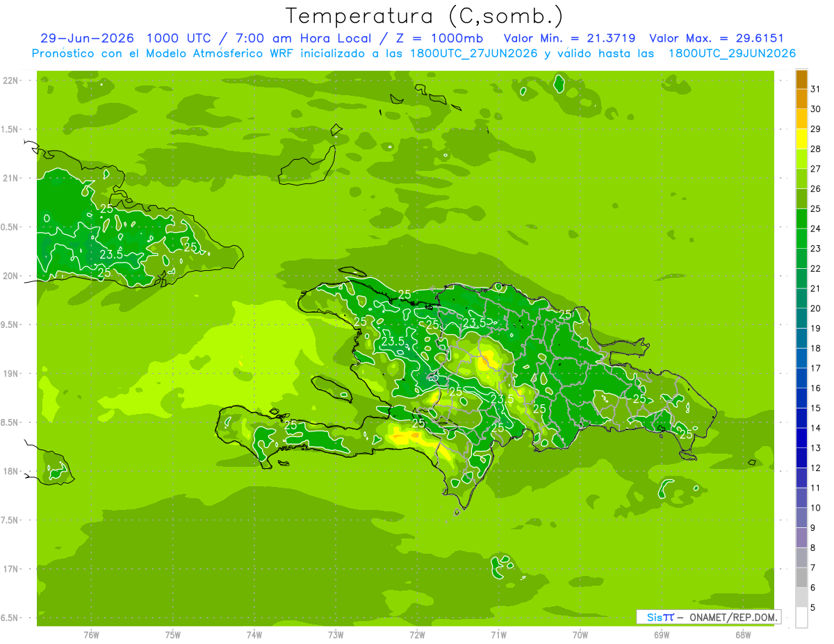This screenshot has height=644, width=834.
Task: Click the 17N latitude label
Action: click(10, 569)
